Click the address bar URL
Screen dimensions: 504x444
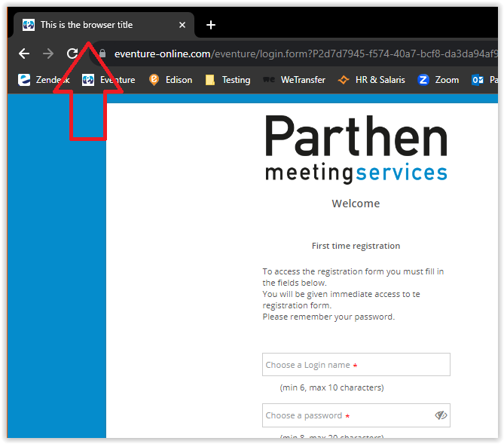pyautogui.click(x=301, y=54)
